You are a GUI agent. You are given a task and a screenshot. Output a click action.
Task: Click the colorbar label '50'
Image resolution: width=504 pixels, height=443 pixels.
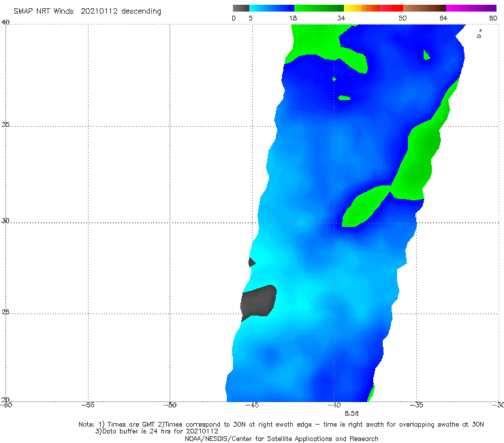[x=403, y=18]
